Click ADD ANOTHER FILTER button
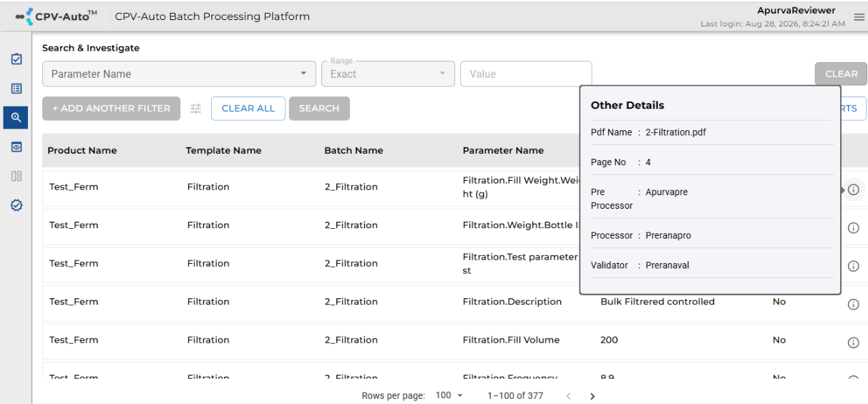 (112, 109)
